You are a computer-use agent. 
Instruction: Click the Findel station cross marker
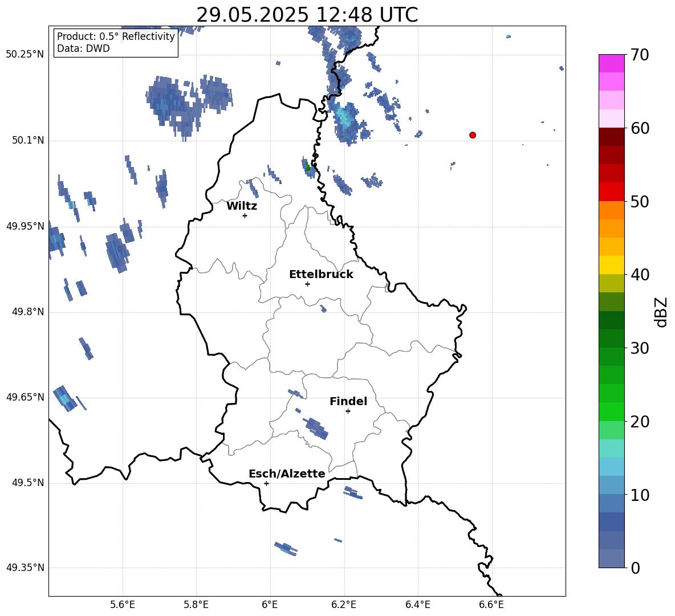click(348, 411)
